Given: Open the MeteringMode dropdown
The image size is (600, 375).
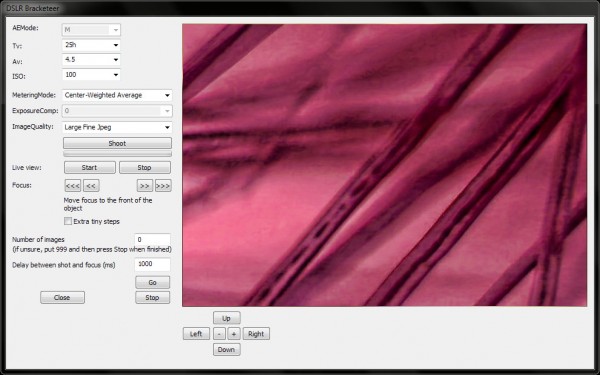Looking at the screenshot, I should (x=117, y=95).
